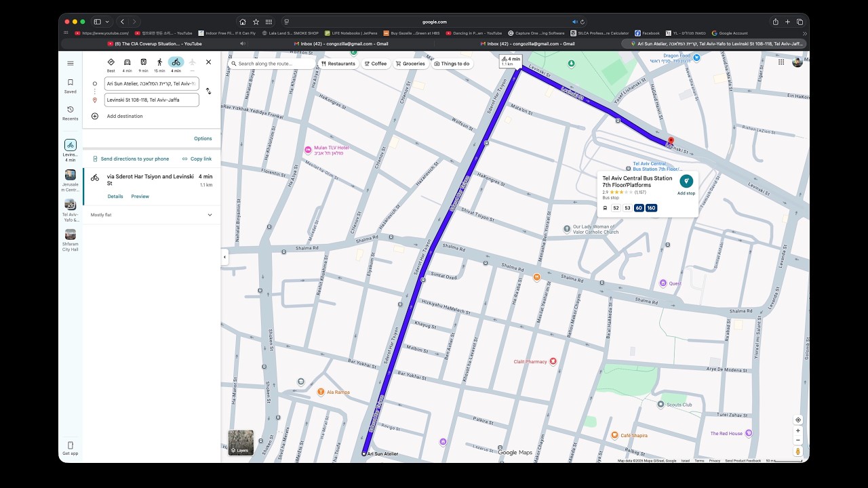Click the Street View pegman
Image resolution: width=868 pixels, height=488 pixels.
(798, 451)
